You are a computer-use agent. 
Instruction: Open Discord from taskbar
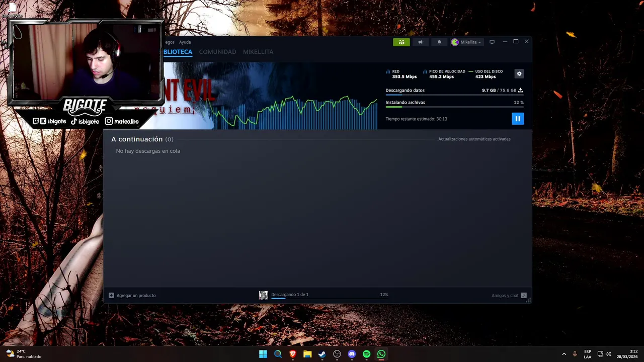(x=352, y=354)
